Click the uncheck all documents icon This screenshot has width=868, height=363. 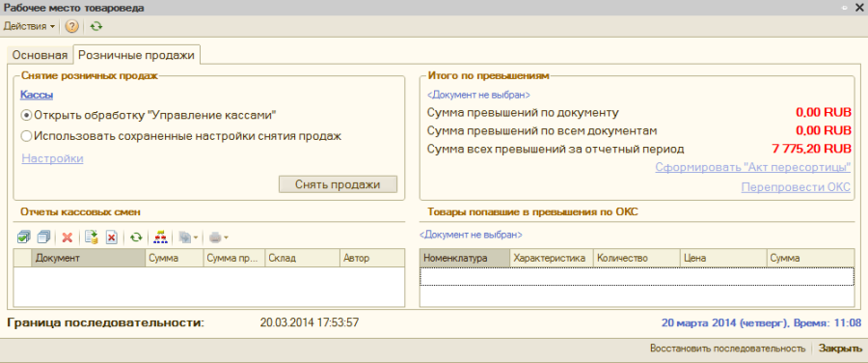pos(44,237)
